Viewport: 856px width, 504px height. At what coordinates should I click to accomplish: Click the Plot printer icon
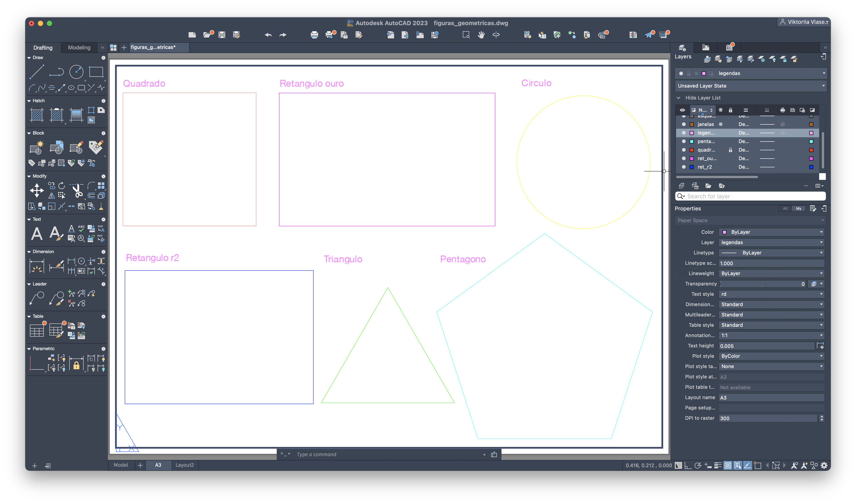click(x=314, y=35)
